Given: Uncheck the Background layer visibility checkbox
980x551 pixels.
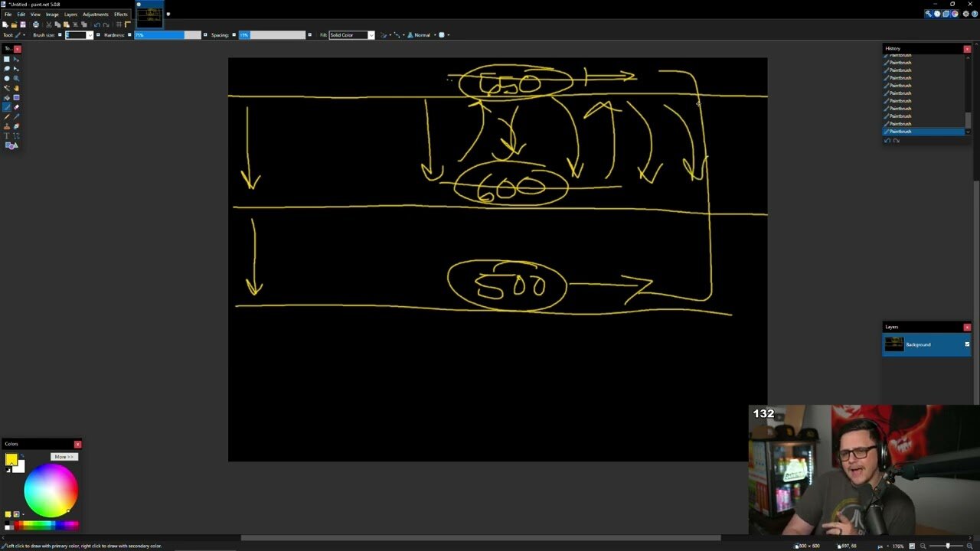Looking at the screenshot, I should click(967, 344).
